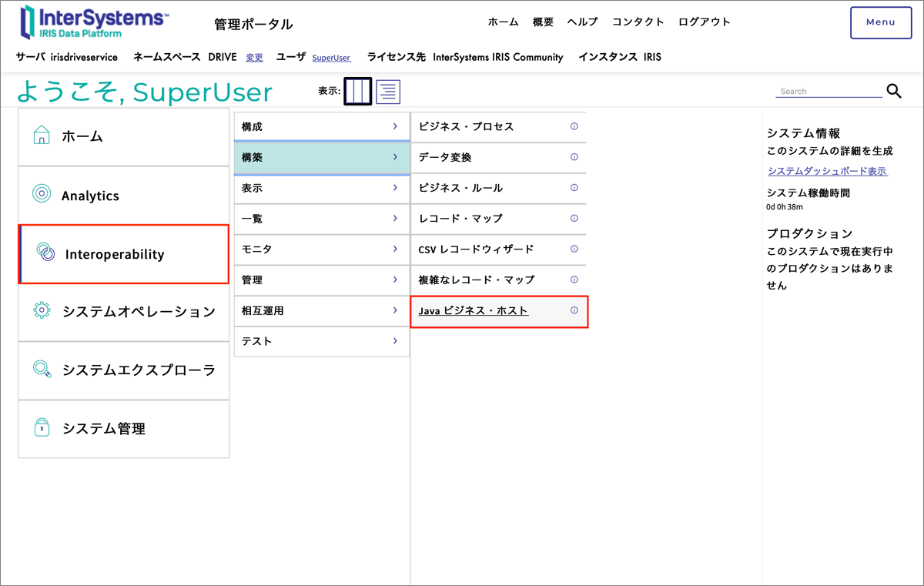Click info icon for ビジネス・プロセス
This screenshot has width=924, height=586.
click(574, 126)
